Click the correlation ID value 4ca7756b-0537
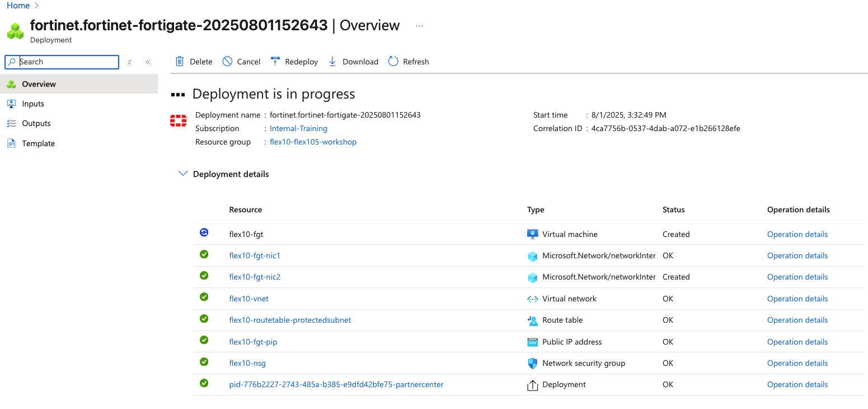Screen dimensions: 868x409 coord(665,128)
